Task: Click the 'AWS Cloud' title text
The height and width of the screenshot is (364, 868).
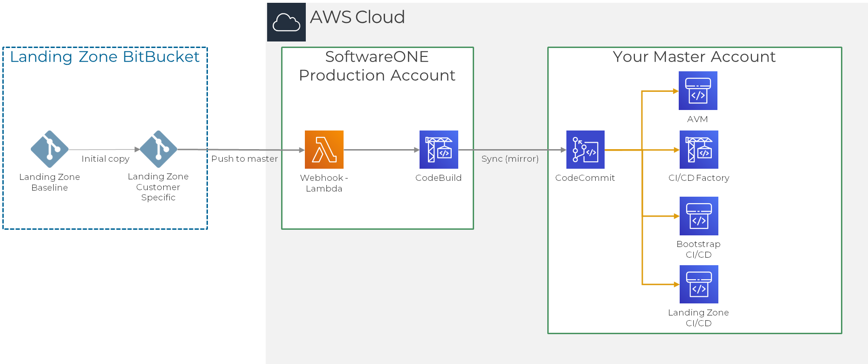Action: point(357,17)
